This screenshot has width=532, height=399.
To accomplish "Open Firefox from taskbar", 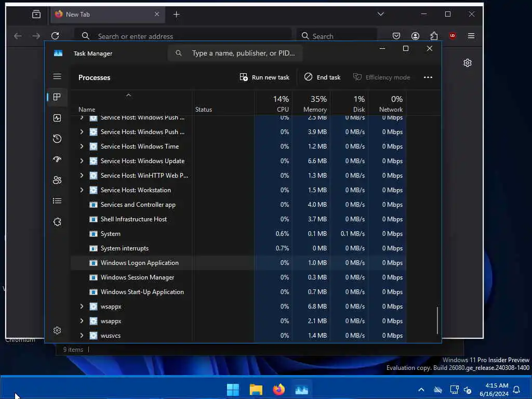I will tap(279, 390).
